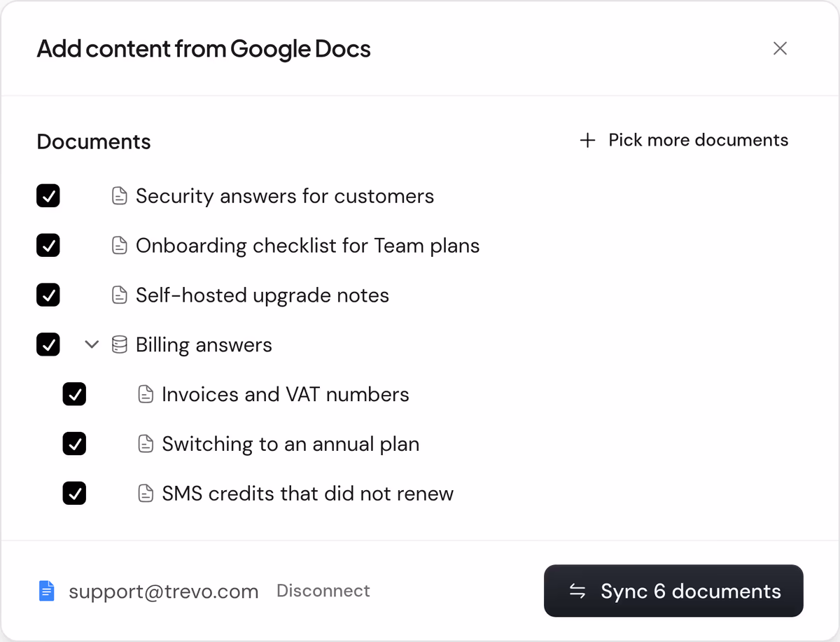Close the Add content dialog

[x=780, y=48]
